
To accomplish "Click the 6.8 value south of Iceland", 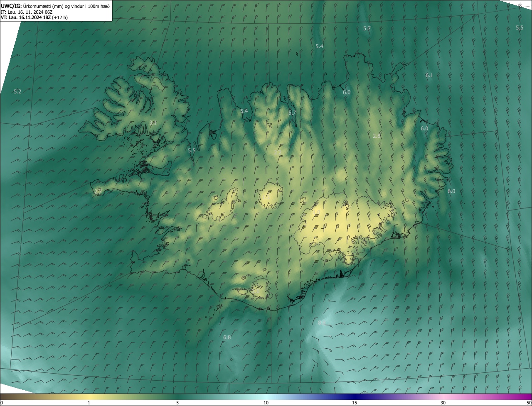I will point(227,337).
